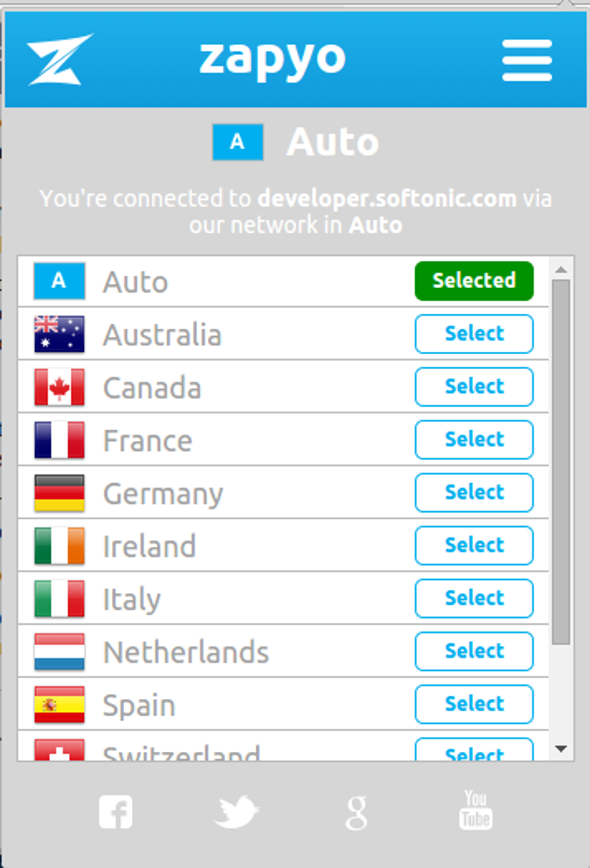Viewport: 590px width, 868px height.
Task: Click the country list scrollbar thumb
Action: tap(560, 462)
